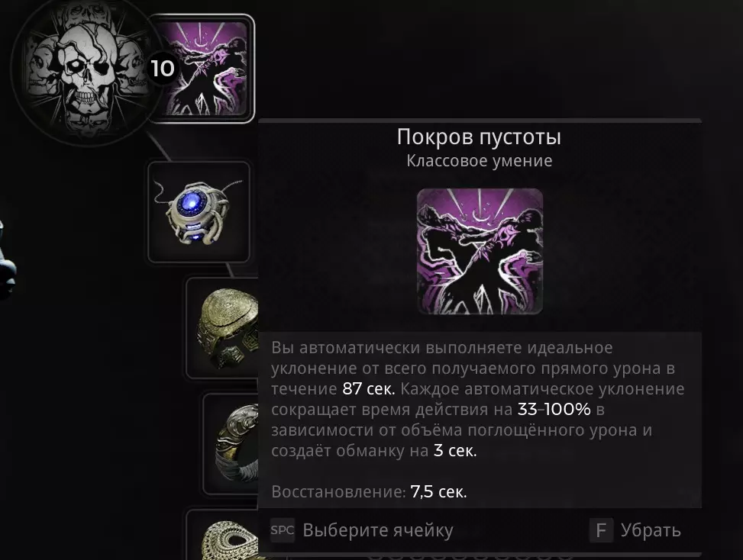Click the Выберите ячейку prompt

pos(378,530)
